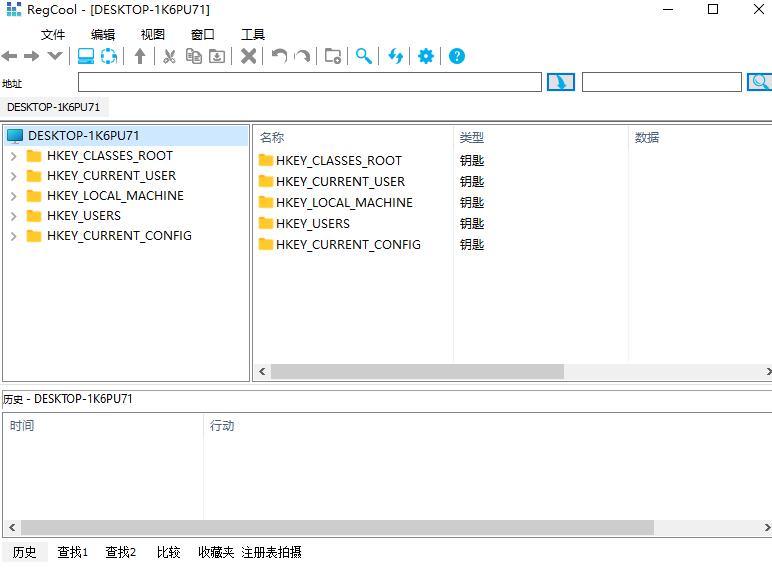This screenshot has width=772, height=578.
Task: Open the navigation history dropdown arrow
Action: click(x=55, y=56)
